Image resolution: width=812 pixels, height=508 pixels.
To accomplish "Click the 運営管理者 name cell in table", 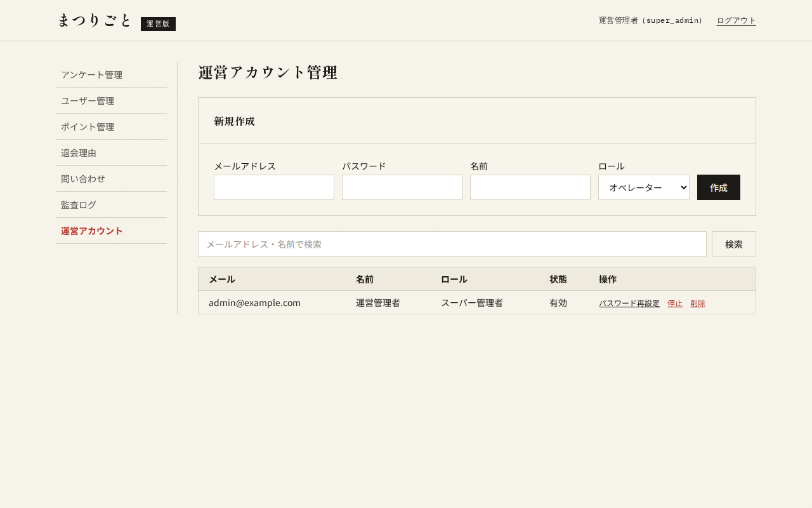I will (x=388, y=302).
